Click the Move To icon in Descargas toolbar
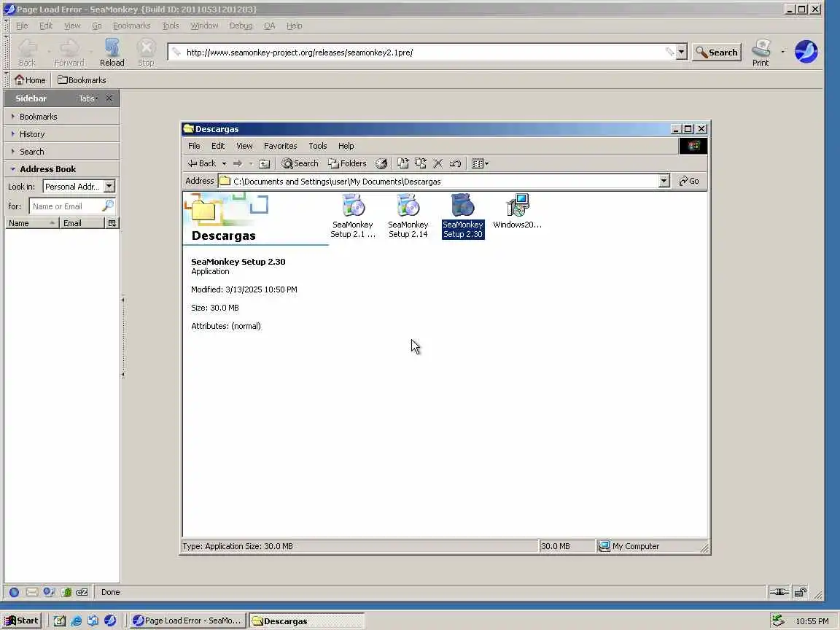This screenshot has width=840, height=630. click(x=402, y=163)
